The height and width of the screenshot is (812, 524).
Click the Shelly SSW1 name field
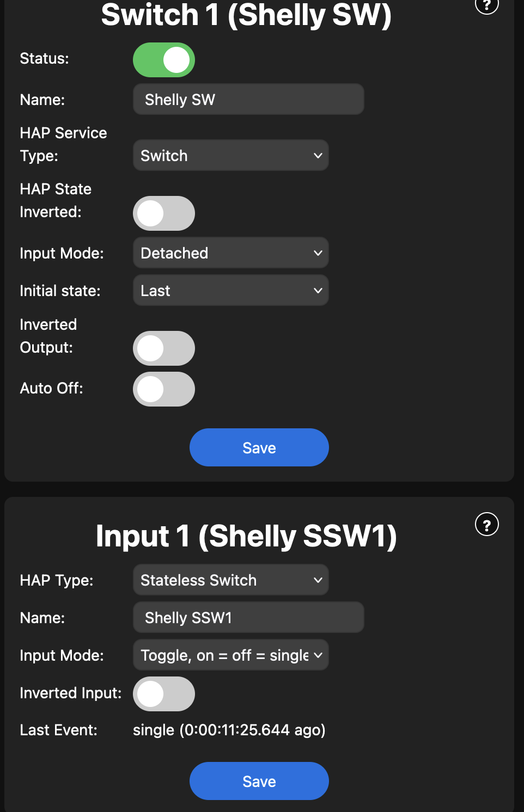coord(248,618)
